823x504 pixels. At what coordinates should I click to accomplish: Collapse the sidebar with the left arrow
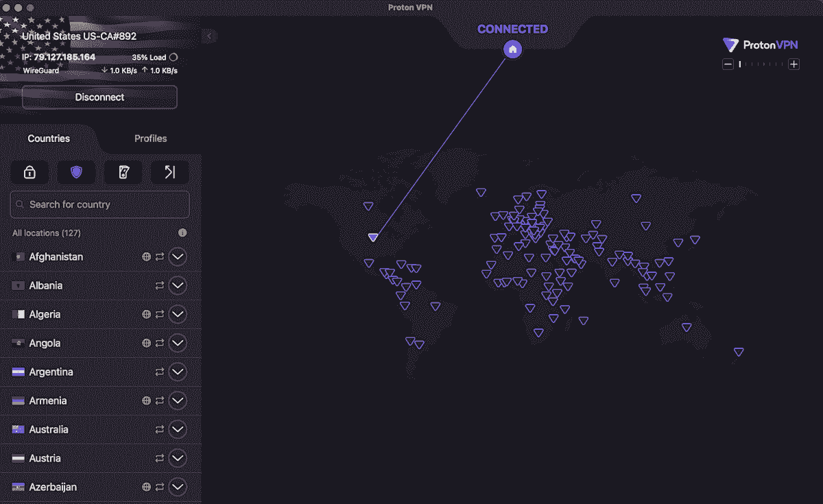point(210,36)
